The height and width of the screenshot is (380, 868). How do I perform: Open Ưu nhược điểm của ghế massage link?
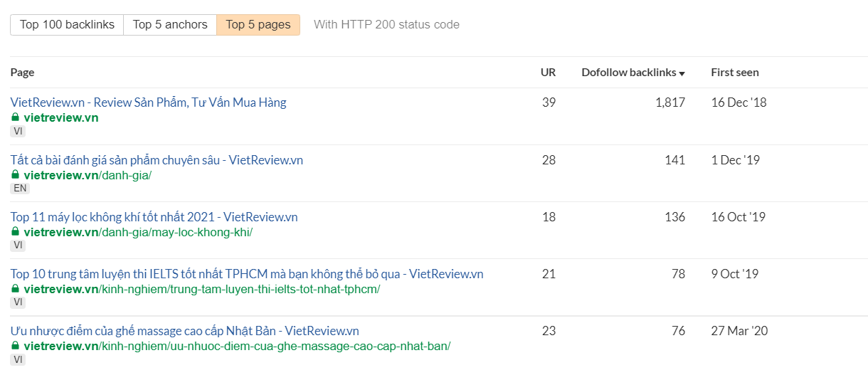(184, 331)
